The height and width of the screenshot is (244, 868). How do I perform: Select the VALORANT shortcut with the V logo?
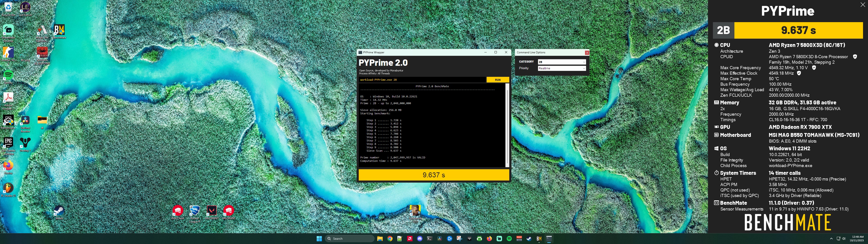click(x=212, y=212)
